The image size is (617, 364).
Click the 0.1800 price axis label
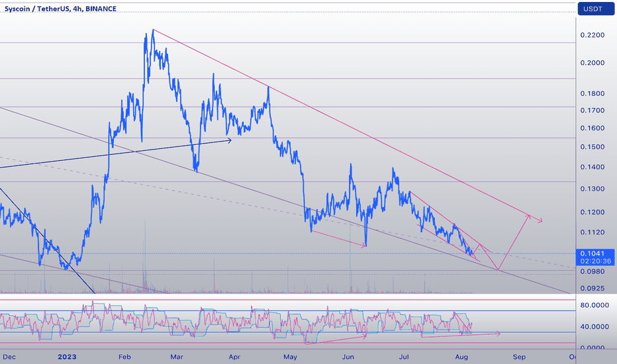[593, 93]
